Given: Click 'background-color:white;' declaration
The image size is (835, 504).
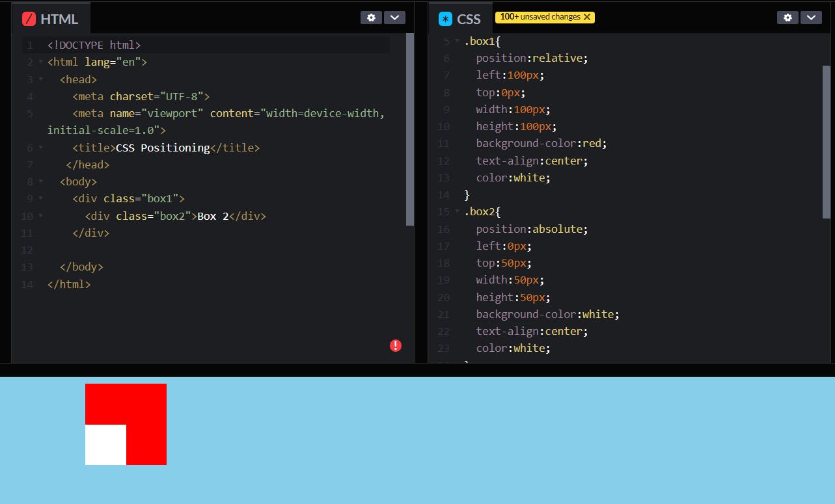Looking at the screenshot, I should (547, 314).
